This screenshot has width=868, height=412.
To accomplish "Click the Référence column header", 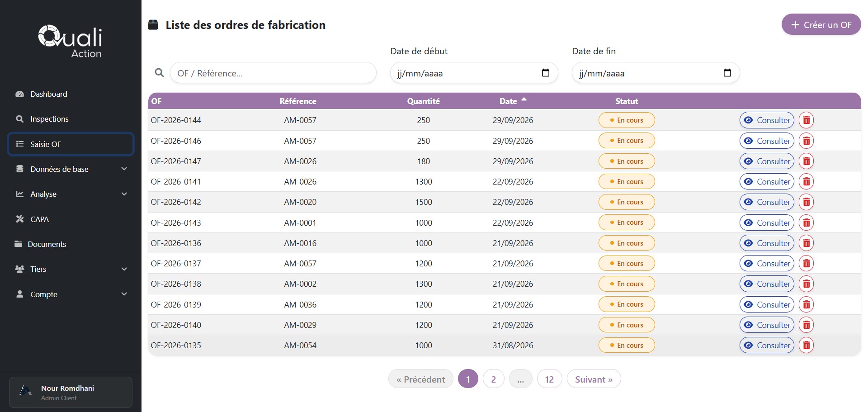I will 298,101.
